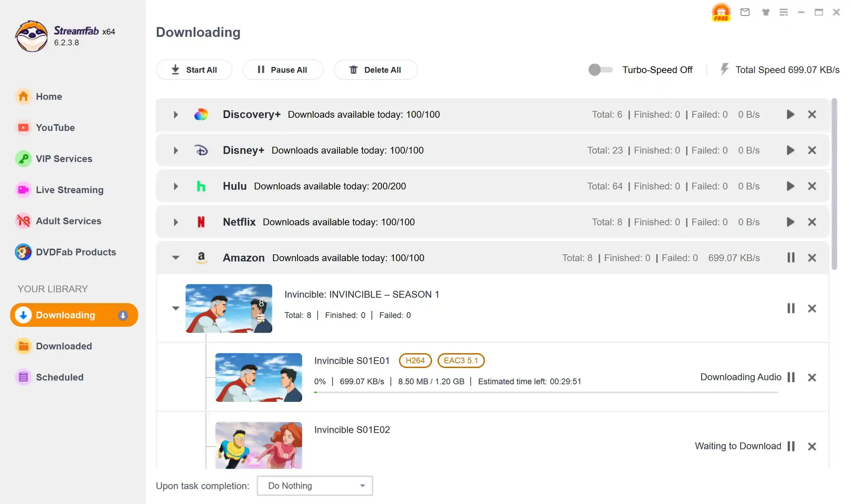Click the Invincible S01E01 progress bar
The width and height of the screenshot is (850, 504).
tap(546, 392)
